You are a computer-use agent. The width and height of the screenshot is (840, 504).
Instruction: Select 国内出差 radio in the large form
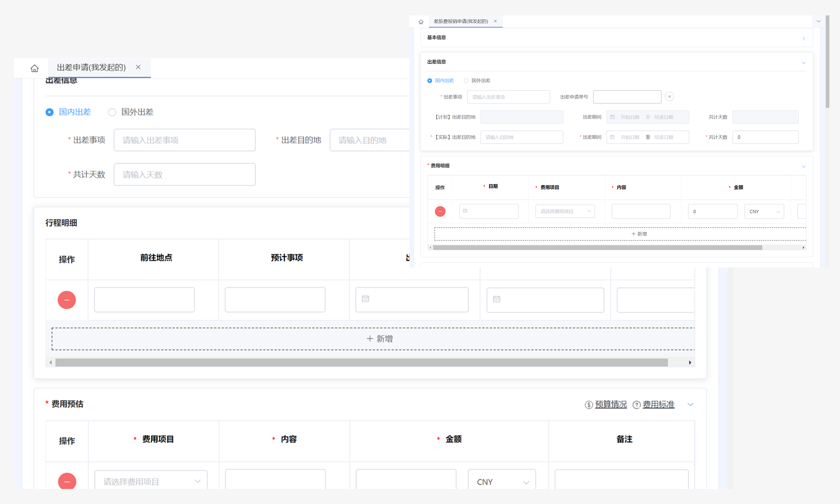click(50, 112)
